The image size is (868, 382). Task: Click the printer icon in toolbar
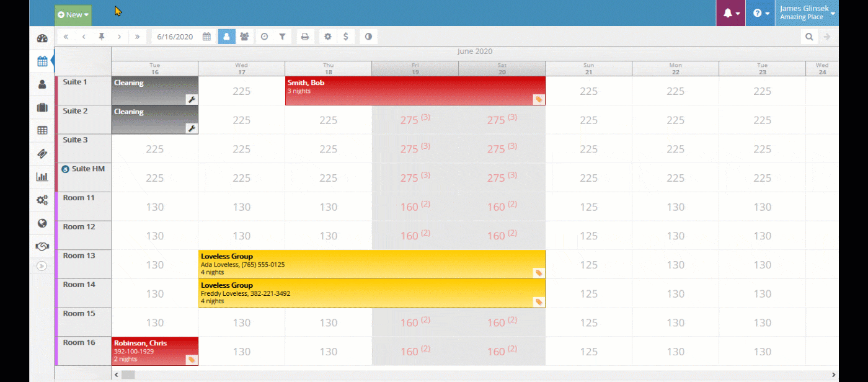(305, 37)
